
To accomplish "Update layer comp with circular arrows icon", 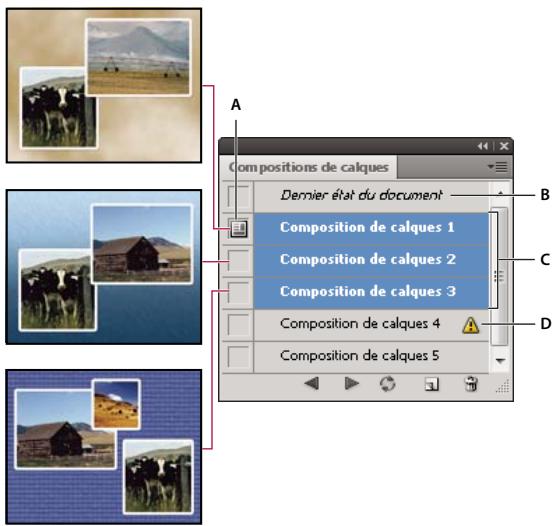I will (387, 384).
